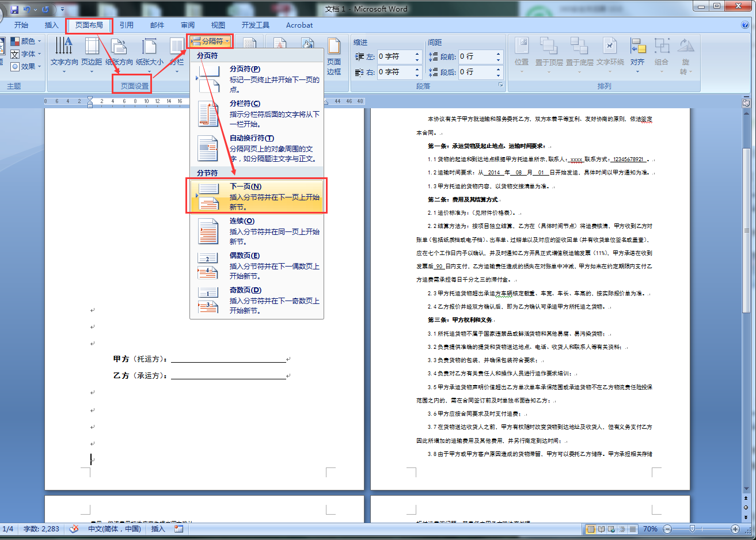Select Next Page (下一页) section break

point(257,196)
